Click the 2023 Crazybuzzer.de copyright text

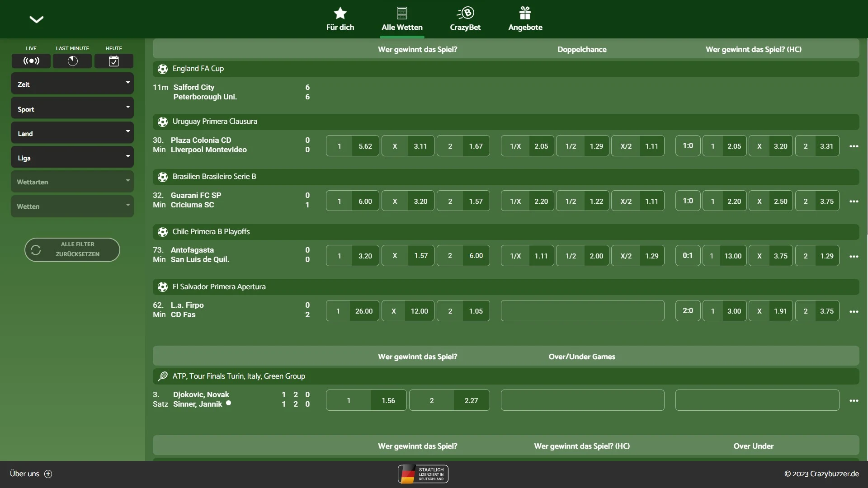click(x=821, y=474)
